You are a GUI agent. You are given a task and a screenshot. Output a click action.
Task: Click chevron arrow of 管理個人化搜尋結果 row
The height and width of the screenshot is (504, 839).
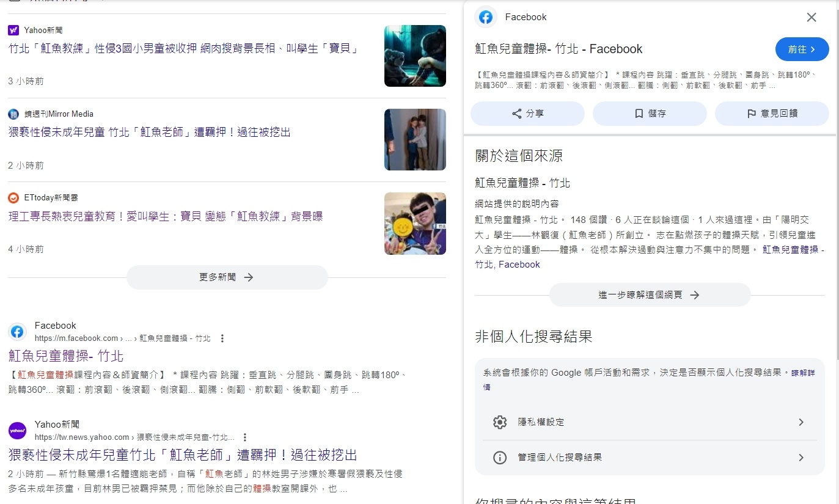(x=801, y=458)
